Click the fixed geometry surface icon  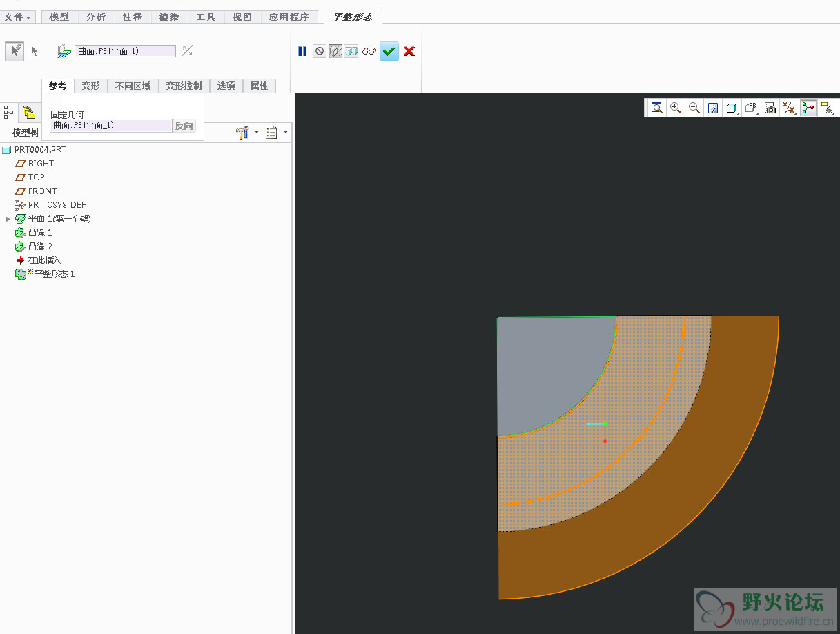[64, 51]
